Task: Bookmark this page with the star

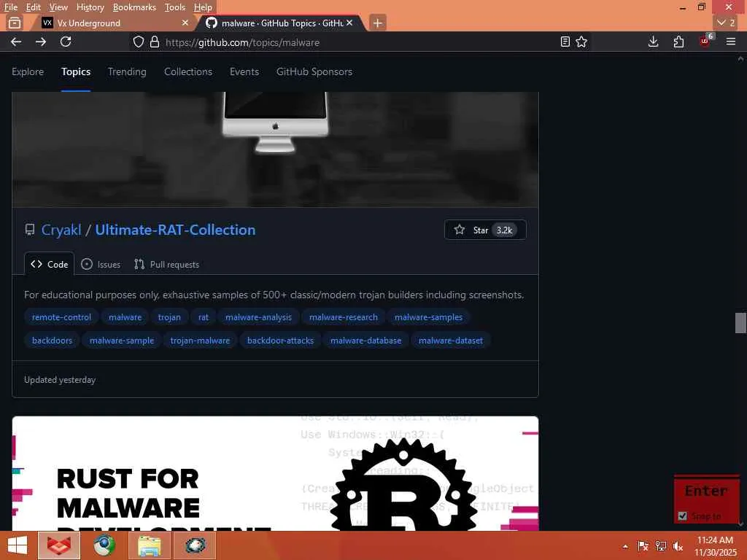Action: click(x=581, y=42)
